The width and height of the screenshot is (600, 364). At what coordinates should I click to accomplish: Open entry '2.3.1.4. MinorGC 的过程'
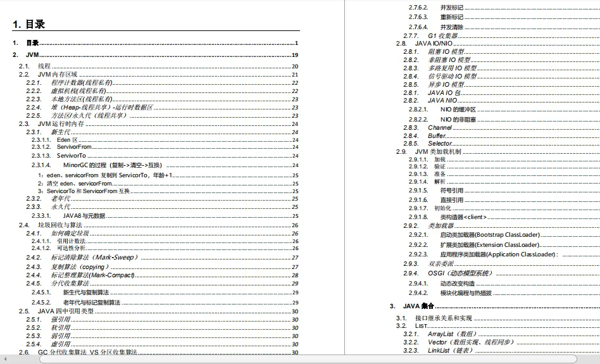click(x=165, y=165)
